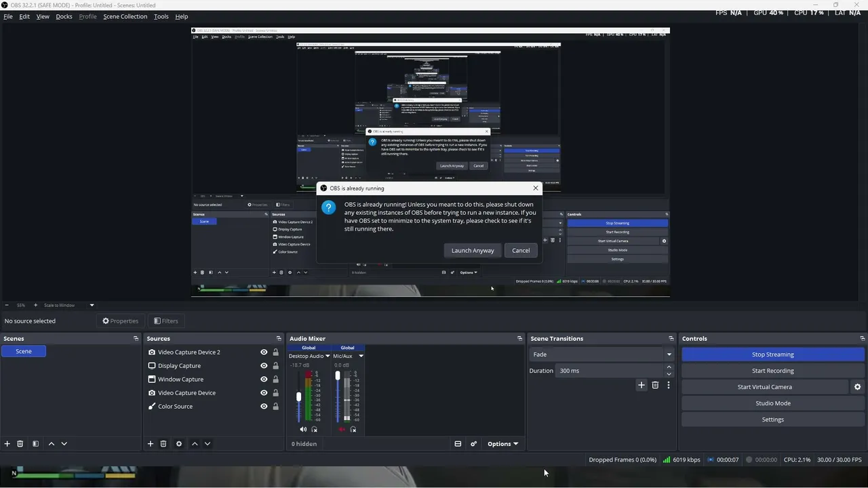
Task: Float the Scenes dock using its header icon
Action: (136, 338)
